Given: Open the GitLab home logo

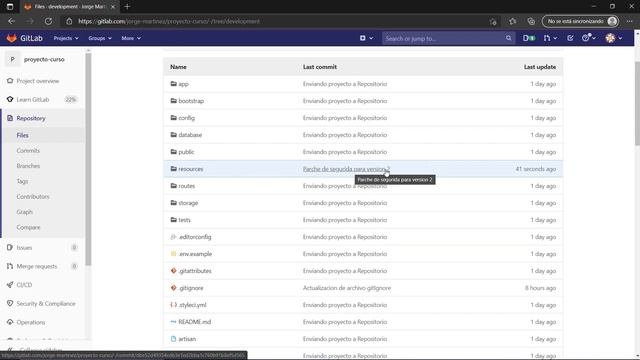Looking at the screenshot, I should point(24,38).
